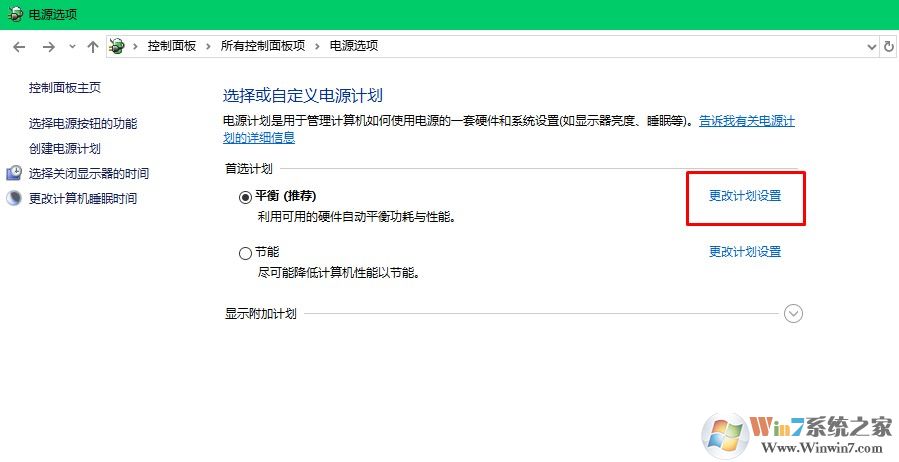Screen dimensions: 899x462
Task: Click 所有控制面板项 breadcrumb
Action: click(263, 46)
